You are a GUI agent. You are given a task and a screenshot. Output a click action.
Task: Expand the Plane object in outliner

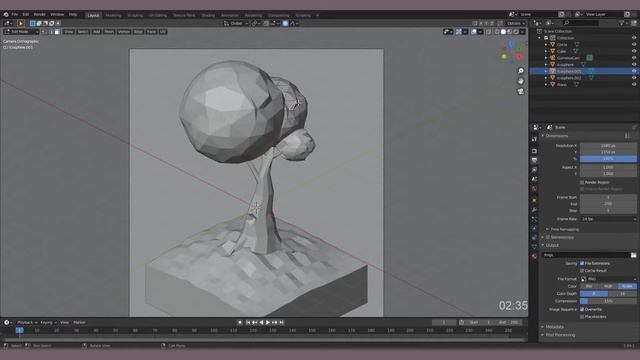click(x=546, y=84)
